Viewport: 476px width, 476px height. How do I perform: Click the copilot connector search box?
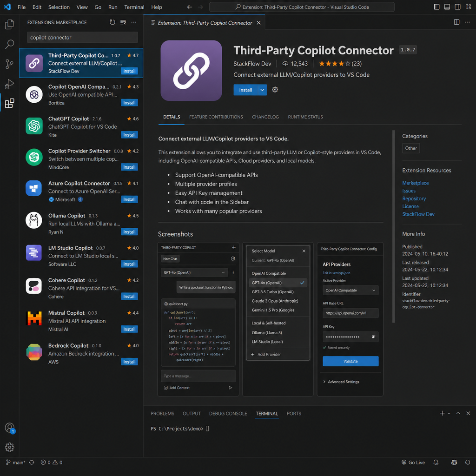[82, 37]
